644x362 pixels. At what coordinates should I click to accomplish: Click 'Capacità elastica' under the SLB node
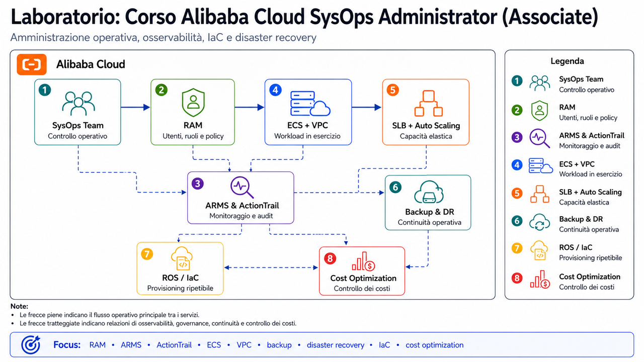coord(426,136)
